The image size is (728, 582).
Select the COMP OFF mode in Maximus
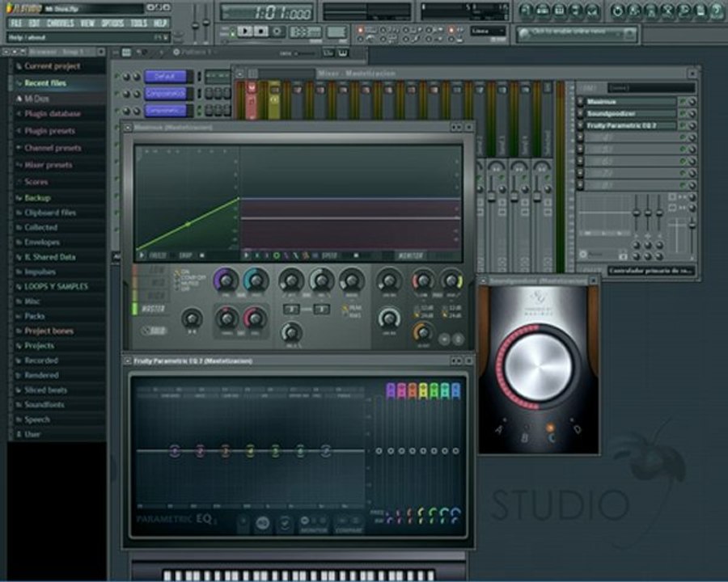click(193, 277)
